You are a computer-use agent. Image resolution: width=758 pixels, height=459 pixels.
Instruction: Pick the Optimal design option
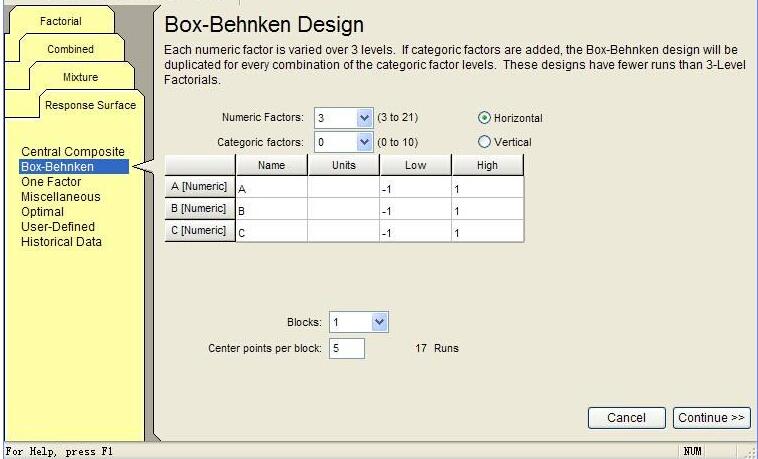pos(42,212)
